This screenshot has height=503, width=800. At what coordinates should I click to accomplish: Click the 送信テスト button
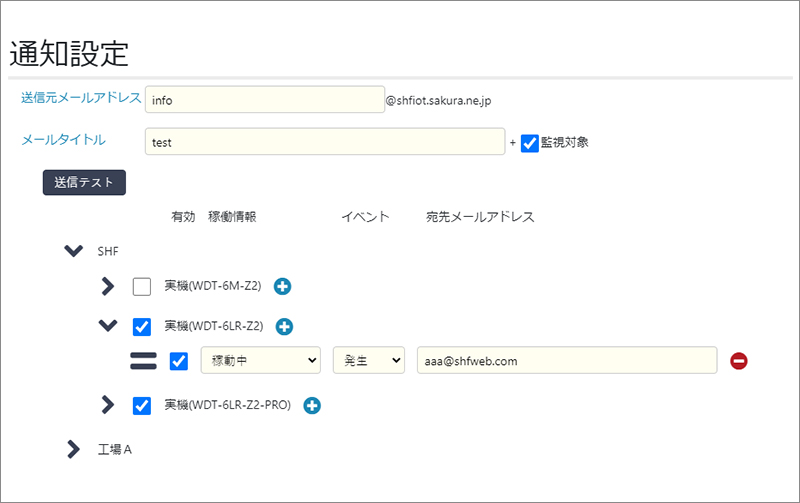84,183
